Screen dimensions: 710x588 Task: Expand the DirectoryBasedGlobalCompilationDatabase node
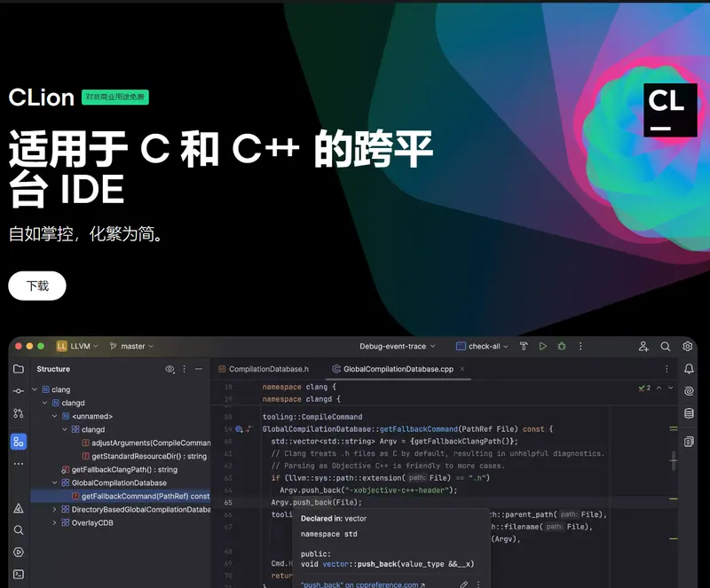pyautogui.click(x=55, y=509)
